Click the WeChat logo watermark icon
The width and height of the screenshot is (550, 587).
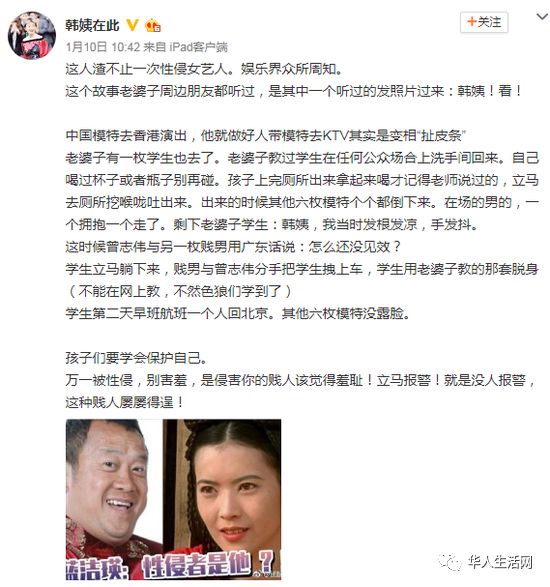450,561
